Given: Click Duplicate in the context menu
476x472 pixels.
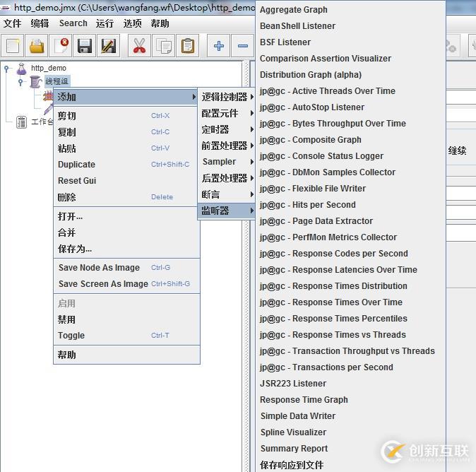Looking at the screenshot, I should 76,165.
